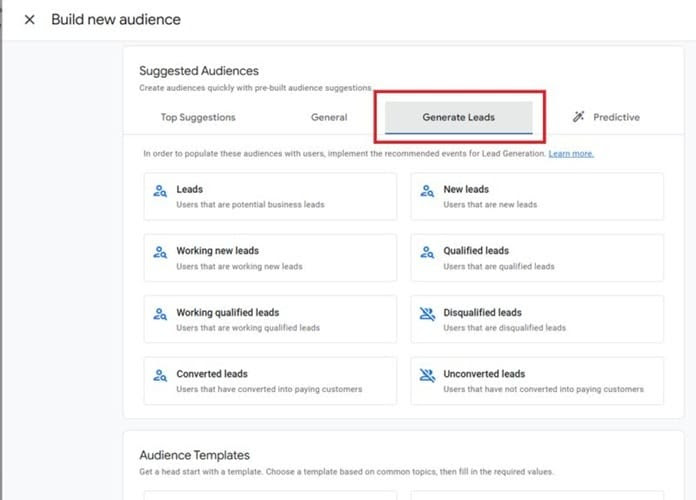
Task: Go to the Predictive tab
Action: pos(616,117)
